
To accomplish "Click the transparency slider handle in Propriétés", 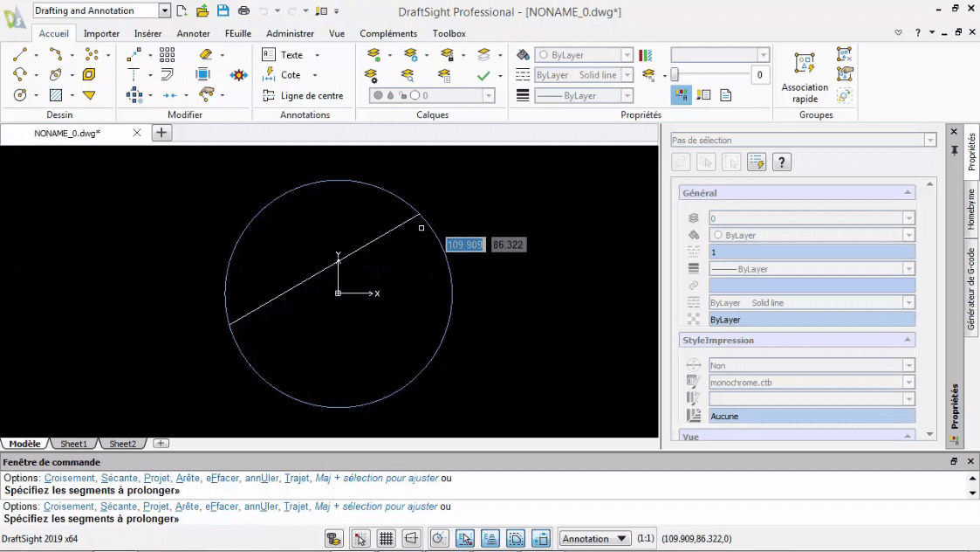I will point(675,75).
